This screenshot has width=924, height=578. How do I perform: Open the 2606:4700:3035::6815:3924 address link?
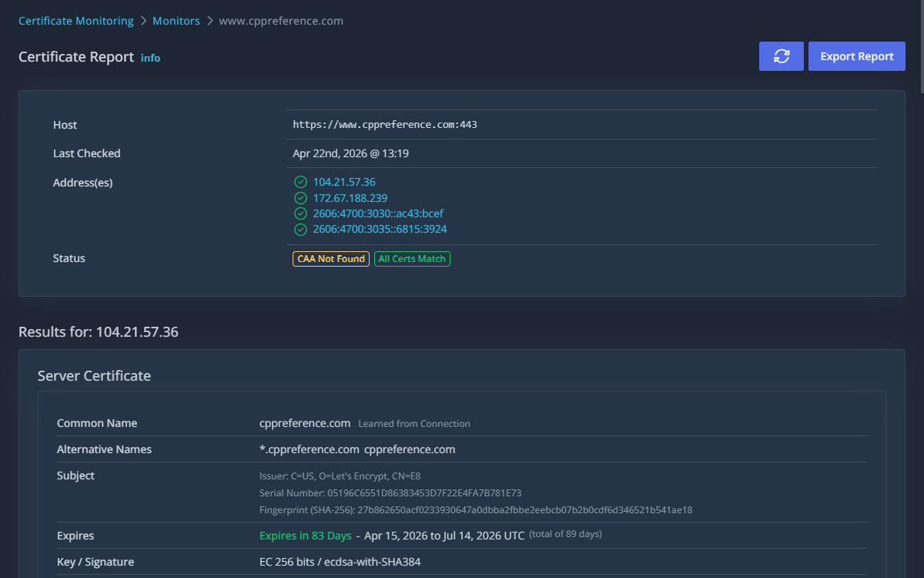pyautogui.click(x=380, y=229)
